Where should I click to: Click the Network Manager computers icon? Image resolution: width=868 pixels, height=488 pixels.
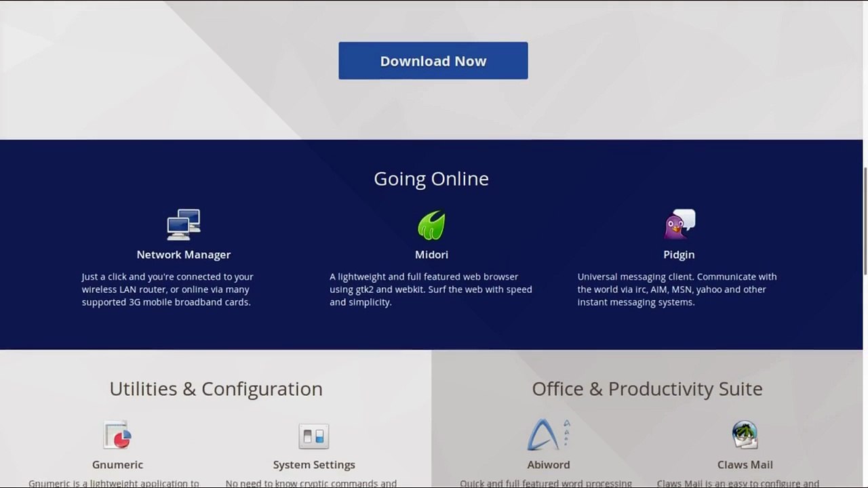click(x=184, y=224)
